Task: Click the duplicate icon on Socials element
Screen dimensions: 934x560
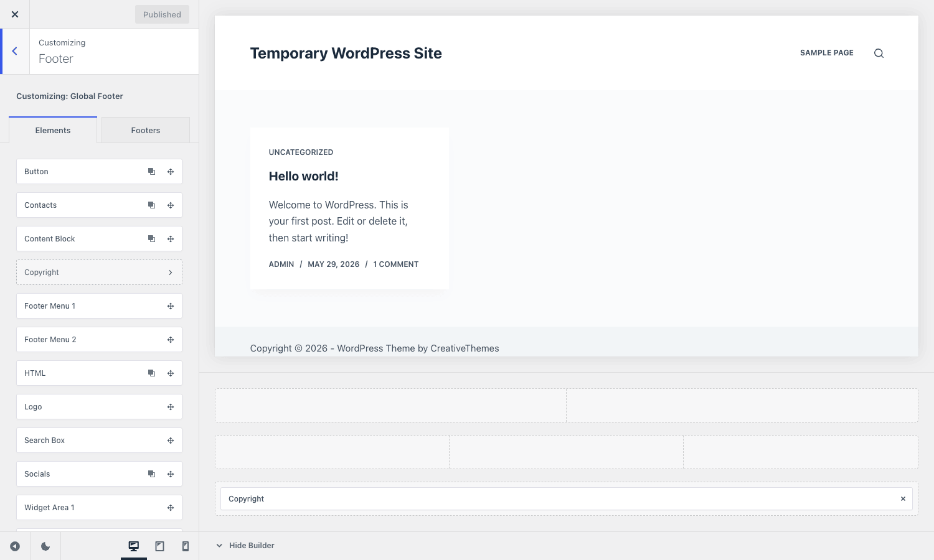Action: point(151,474)
